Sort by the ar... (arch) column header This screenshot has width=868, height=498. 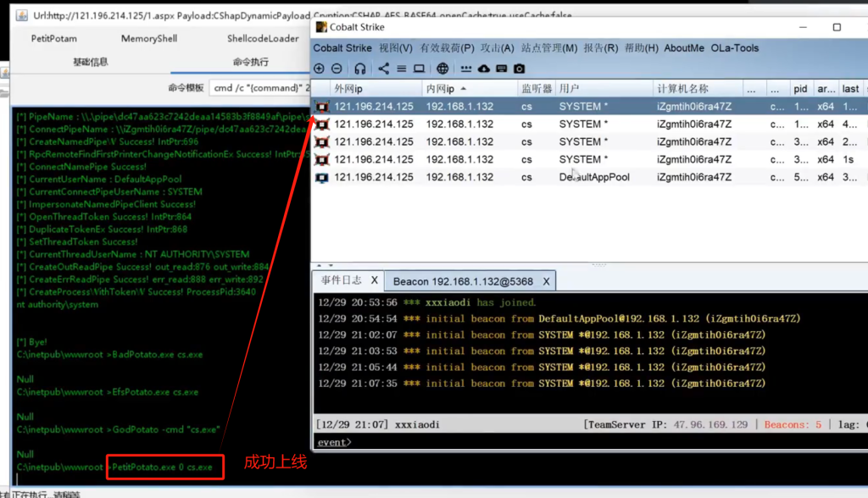826,89
